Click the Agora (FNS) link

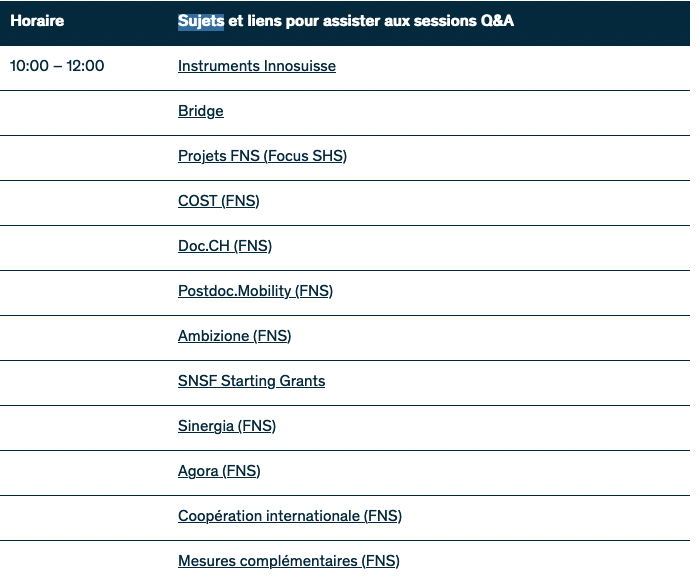219,471
